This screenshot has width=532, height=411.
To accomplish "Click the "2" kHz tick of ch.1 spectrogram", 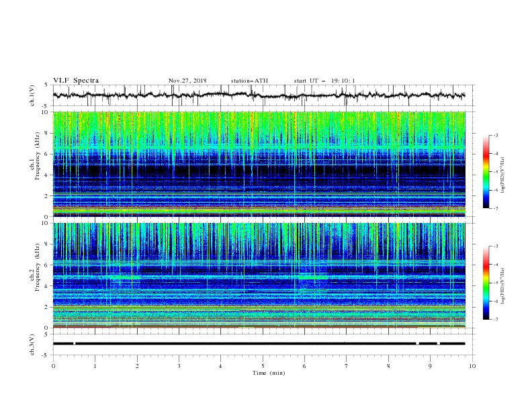I will 48,196.
